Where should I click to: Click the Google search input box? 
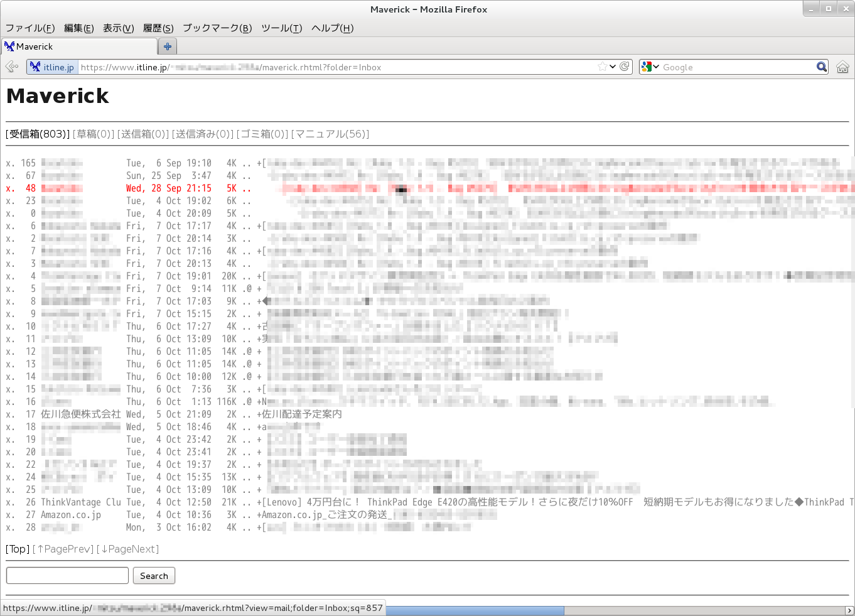738,67
